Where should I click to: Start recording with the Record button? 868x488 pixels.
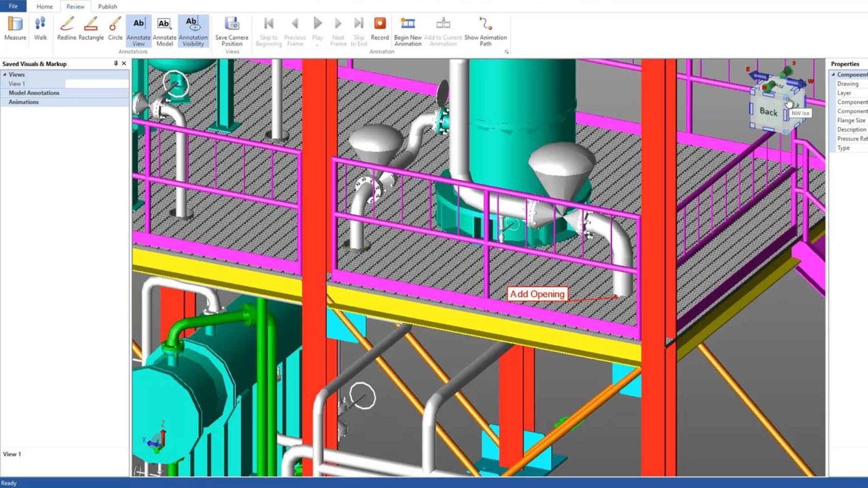[x=380, y=28]
